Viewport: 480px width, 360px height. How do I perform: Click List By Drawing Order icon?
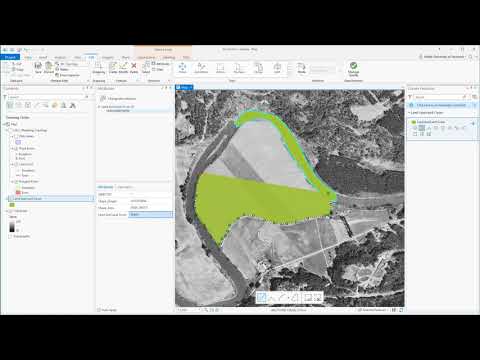pos(10,105)
